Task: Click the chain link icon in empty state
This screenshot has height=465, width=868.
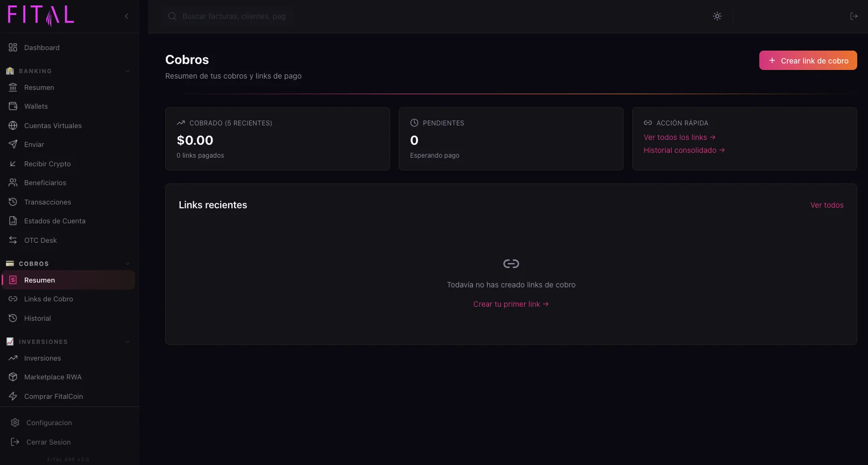Action: pos(511,264)
